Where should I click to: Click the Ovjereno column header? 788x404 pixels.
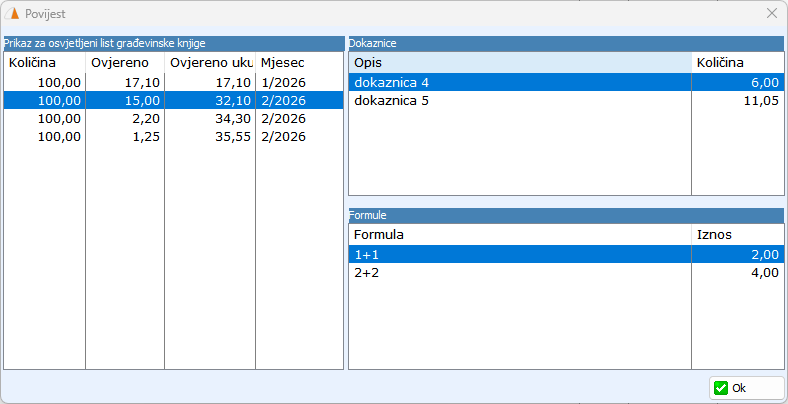[x=124, y=62]
